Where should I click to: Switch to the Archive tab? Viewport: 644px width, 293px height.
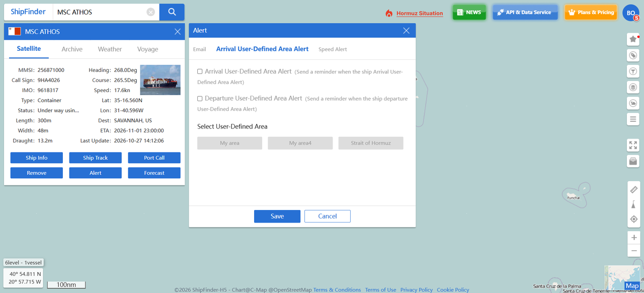coord(72,49)
